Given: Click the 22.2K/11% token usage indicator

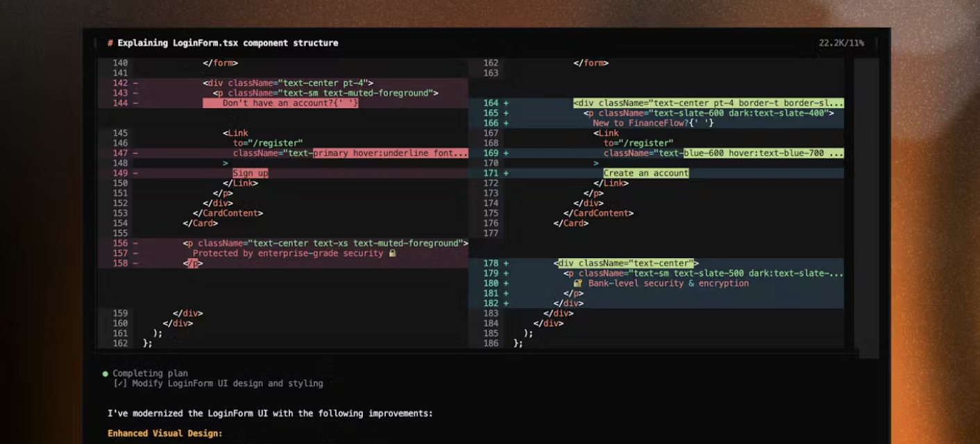Looking at the screenshot, I should (x=840, y=43).
